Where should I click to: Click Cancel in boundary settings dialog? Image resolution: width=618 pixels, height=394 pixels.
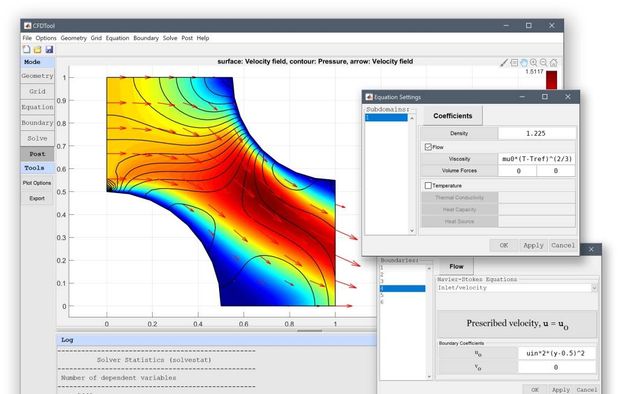[586, 389]
